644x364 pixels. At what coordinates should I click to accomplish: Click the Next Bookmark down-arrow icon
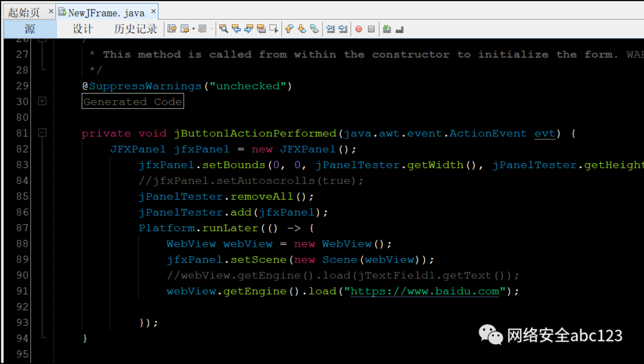301,28
